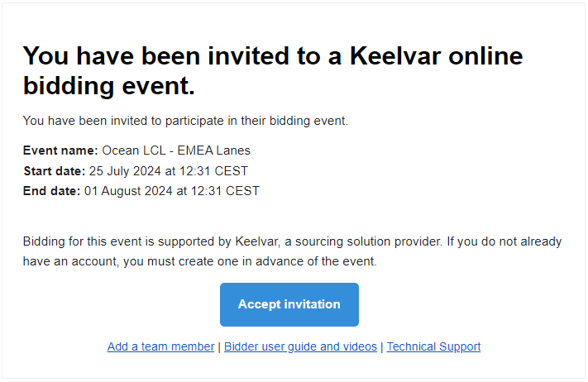Click the word Keelvar in the heading

(394, 56)
